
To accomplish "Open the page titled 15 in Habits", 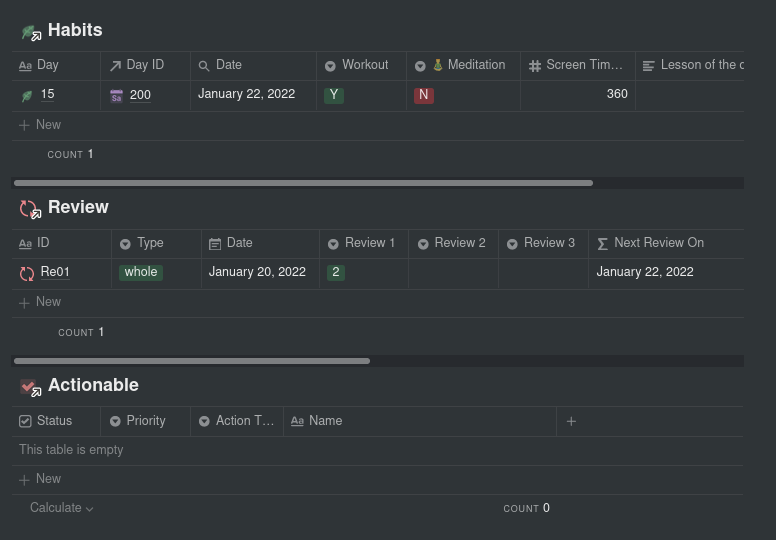I will click(x=48, y=94).
